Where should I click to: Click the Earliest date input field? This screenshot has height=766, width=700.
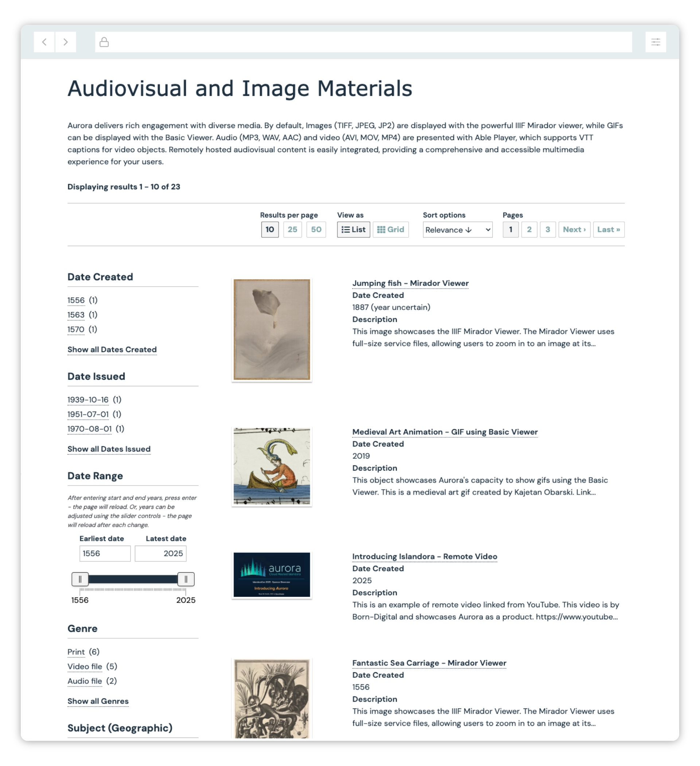tap(105, 554)
